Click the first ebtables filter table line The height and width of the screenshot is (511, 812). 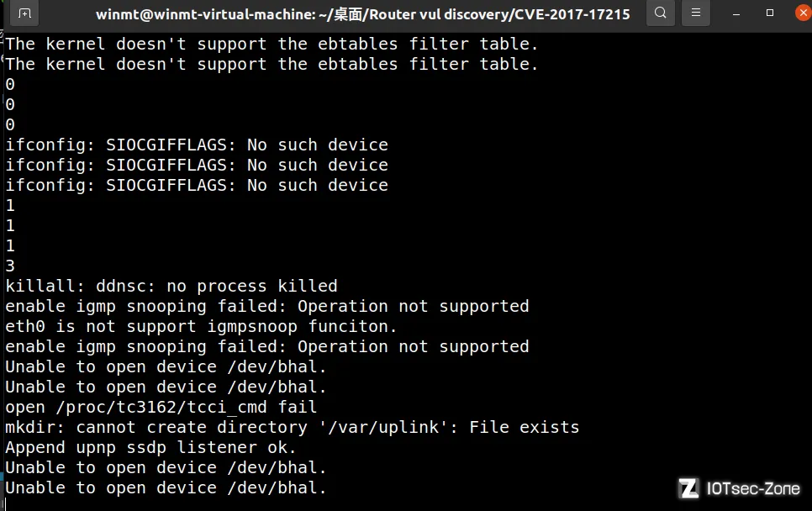click(272, 44)
